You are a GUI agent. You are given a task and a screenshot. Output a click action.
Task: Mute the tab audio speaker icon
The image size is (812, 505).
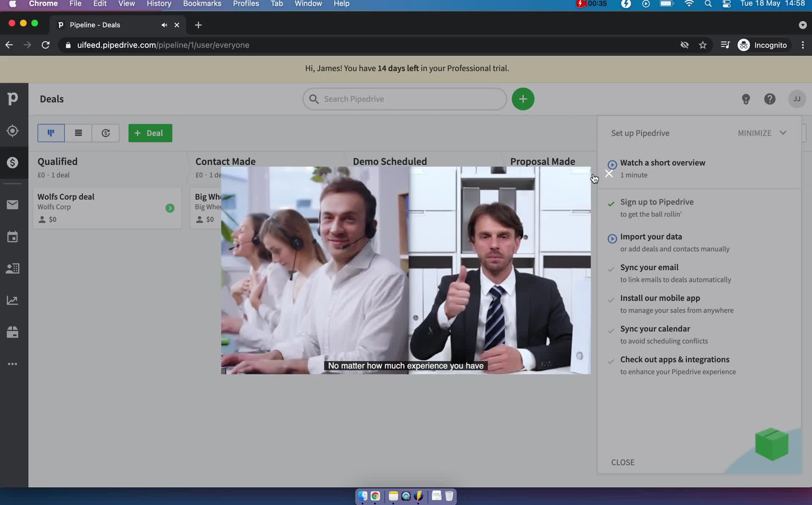pyautogui.click(x=164, y=25)
